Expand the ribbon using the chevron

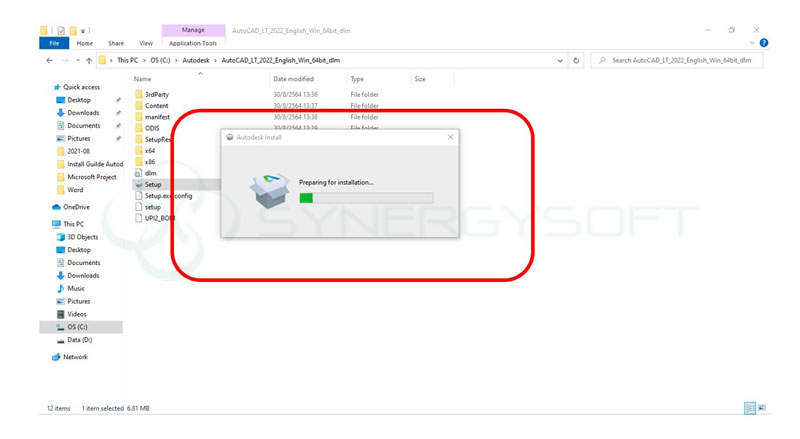click(751, 43)
